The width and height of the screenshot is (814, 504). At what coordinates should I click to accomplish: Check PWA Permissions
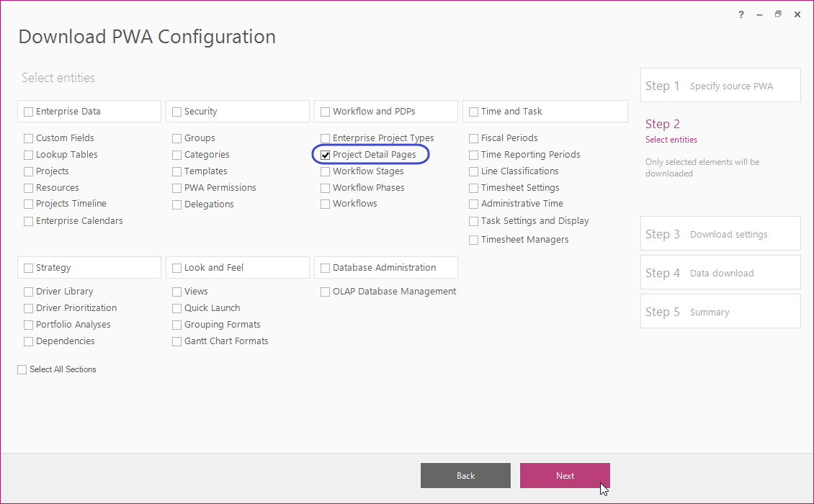(x=177, y=189)
